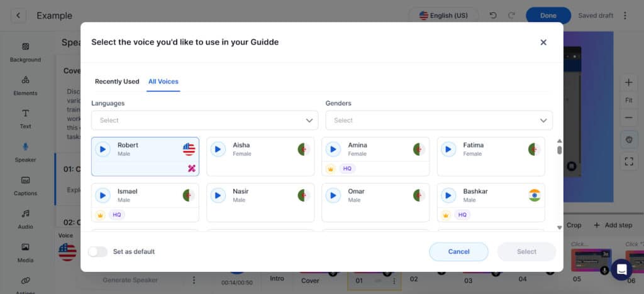The image size is (644, 294).
Task: Click the face icon beside the canvas
Action: coord(629,140)
